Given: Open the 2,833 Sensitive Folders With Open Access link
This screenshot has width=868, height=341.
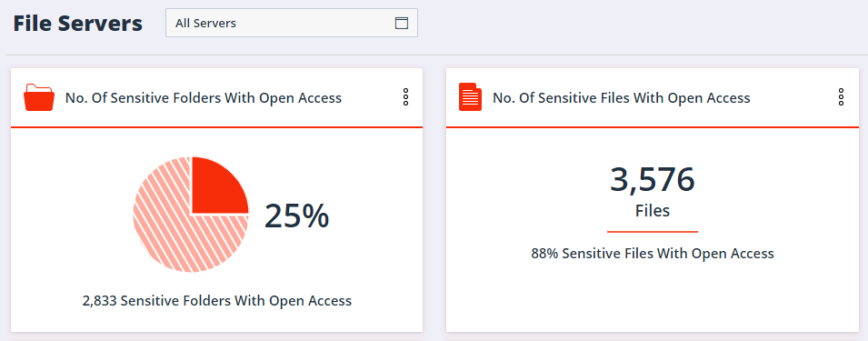Looking at the screenshot, I should pyautogui.click(x=217, y=301).
